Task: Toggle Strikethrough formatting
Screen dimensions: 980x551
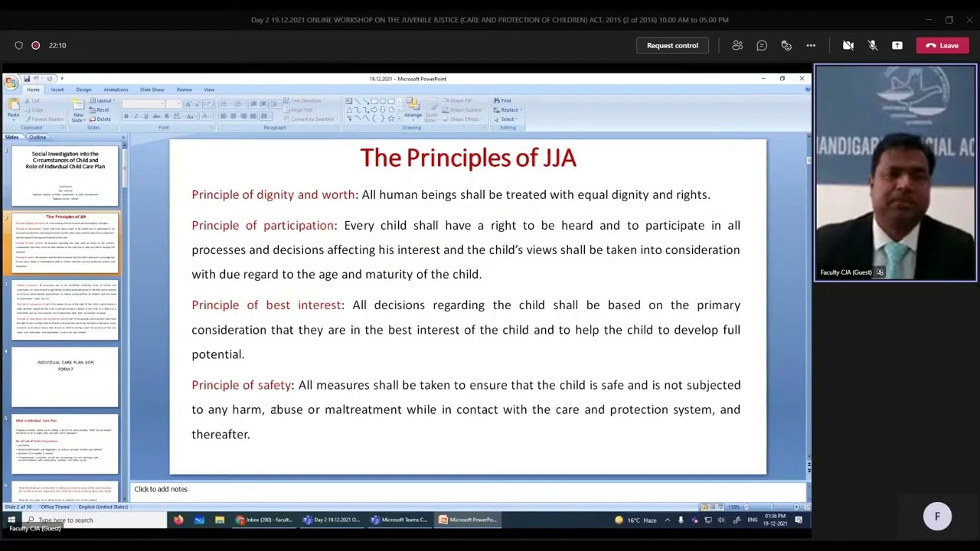Action: (x=156, y=116)
